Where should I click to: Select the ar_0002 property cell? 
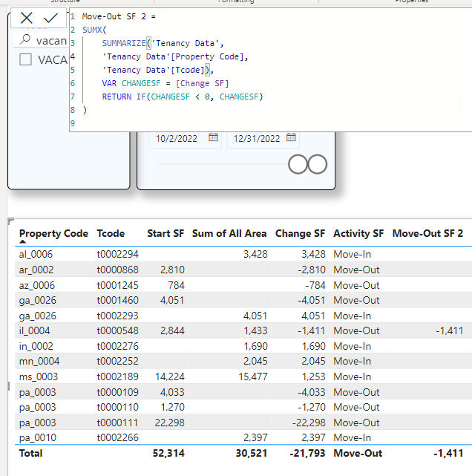coord(36,270)
